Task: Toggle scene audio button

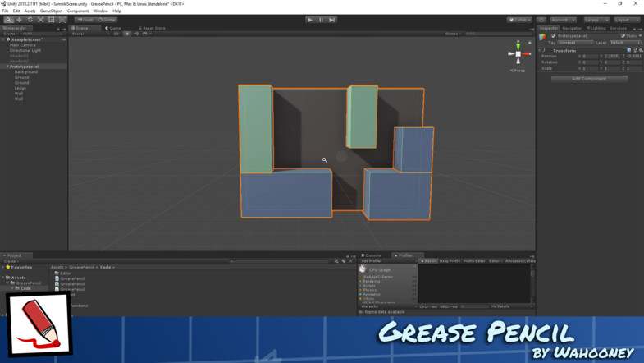Action: (x=136, y=34)
